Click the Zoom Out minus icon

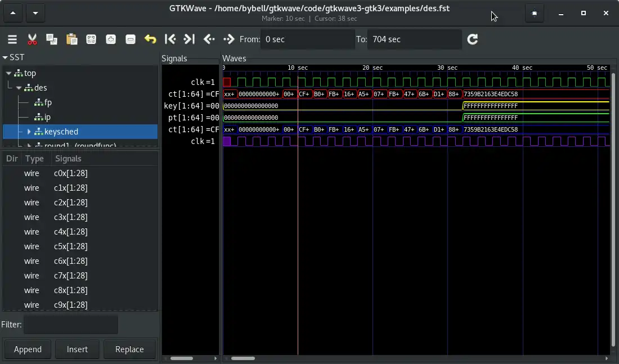(131, 39)
